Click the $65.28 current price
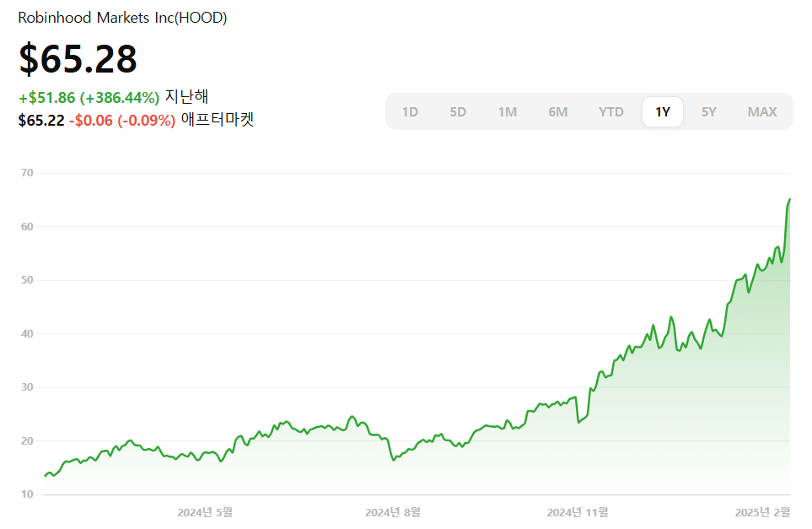 point(78,58)
